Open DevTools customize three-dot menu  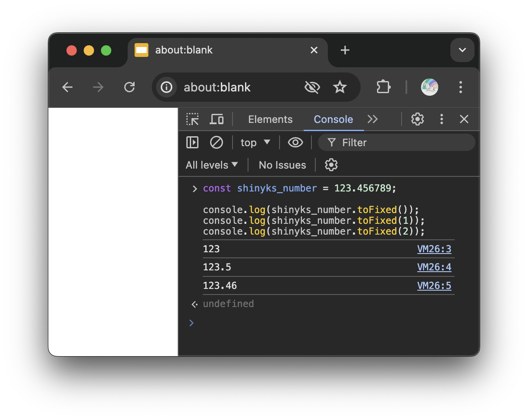pos(441,119)
